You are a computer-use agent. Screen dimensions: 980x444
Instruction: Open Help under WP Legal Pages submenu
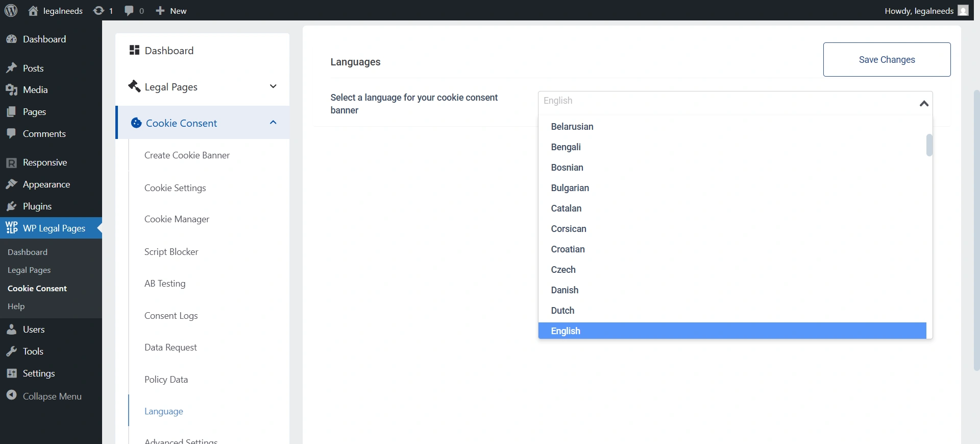coord(16,307)
